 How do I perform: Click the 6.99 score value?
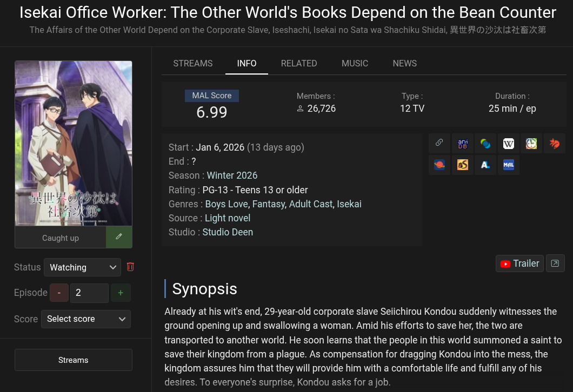pos(211,112)
